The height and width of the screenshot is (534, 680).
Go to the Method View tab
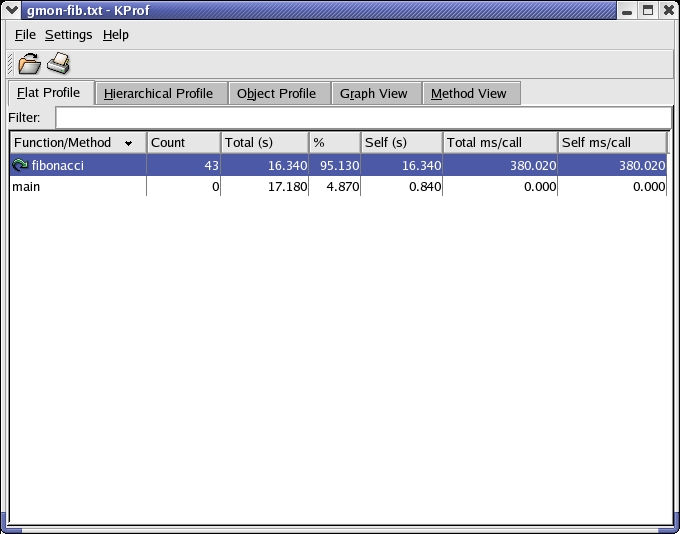468,94
